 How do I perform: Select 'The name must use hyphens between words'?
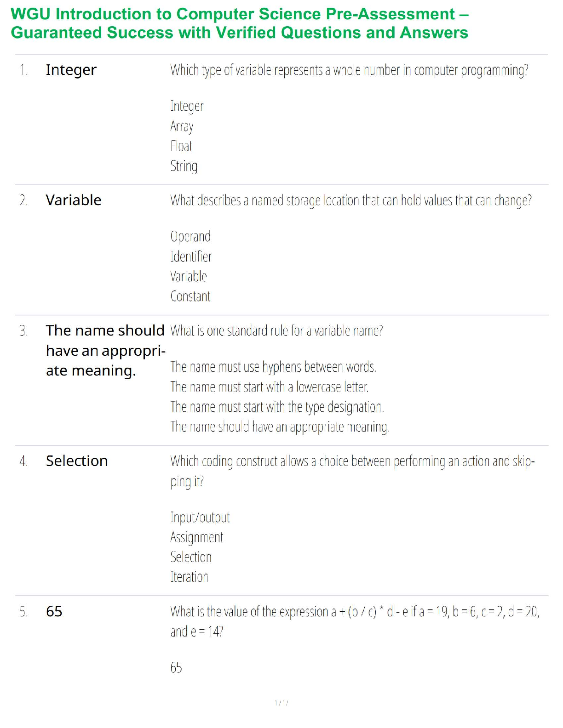tap(273, 367)
